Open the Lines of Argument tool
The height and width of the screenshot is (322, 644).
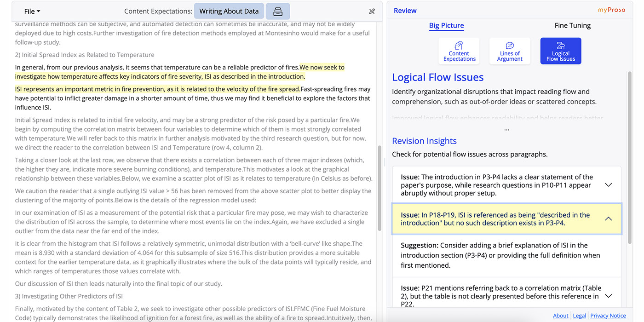tap(510, 51)
